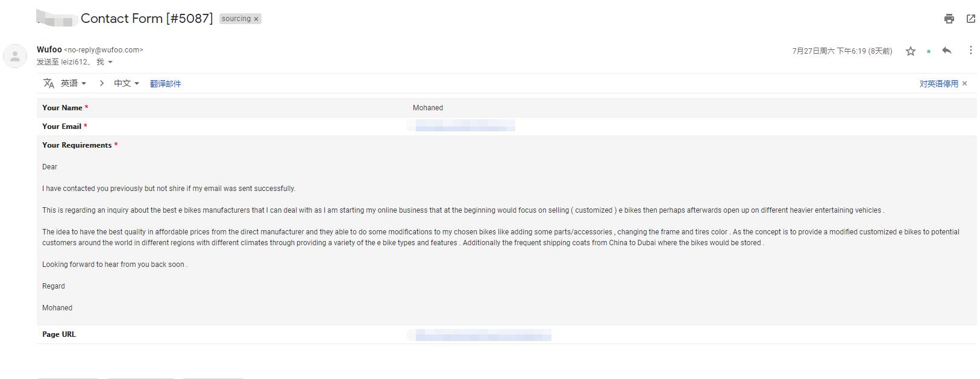Image resolution: width=980 pixels, height=379 pixels.
Task: Click the translate icon in translation bar
Action: (49, 83)
